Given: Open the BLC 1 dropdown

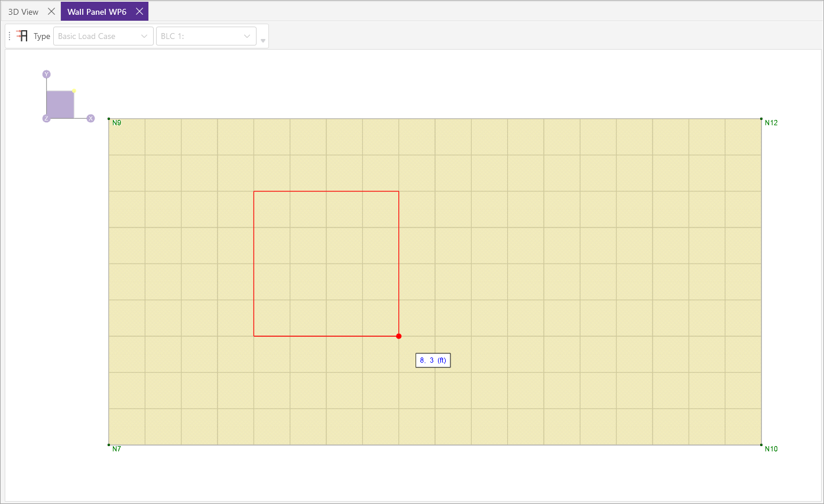Looking at the screenshot, I should [x=206, y=36].
